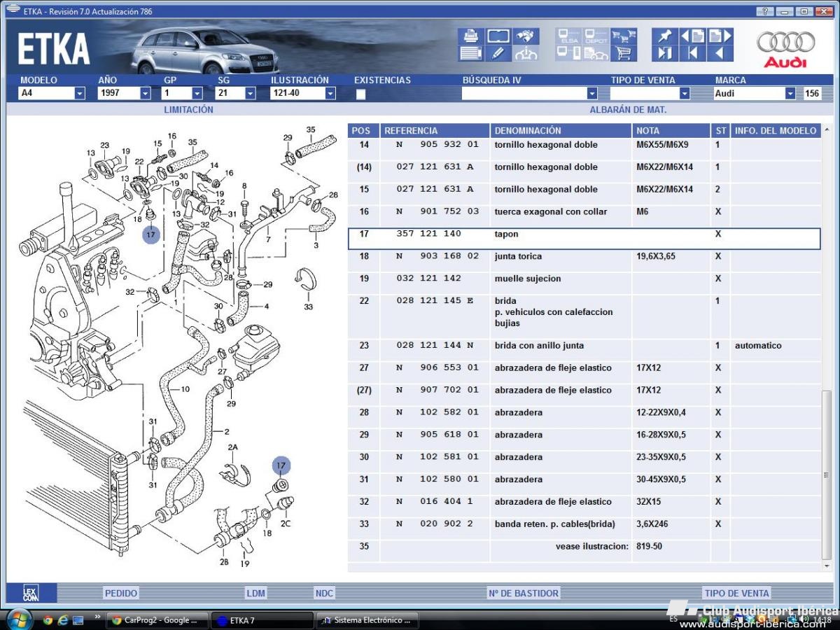Toggle the EXISTENCIAS checkbox
The image size is (840, 630).
[x=361, y=94]
